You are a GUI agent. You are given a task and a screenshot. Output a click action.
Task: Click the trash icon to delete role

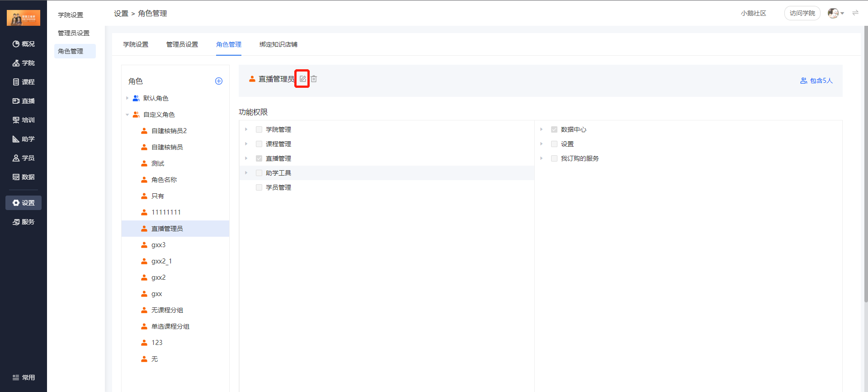[314, 79]
